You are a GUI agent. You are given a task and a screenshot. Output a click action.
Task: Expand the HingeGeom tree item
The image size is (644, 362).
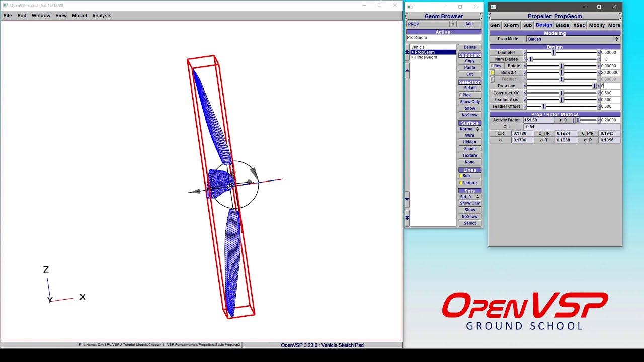[x=413, y=57]
